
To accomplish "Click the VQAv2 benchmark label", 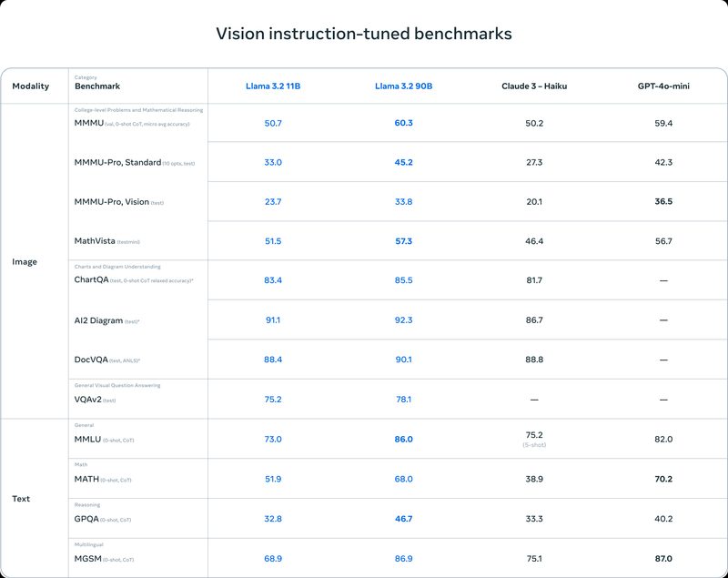I will 87,400.
